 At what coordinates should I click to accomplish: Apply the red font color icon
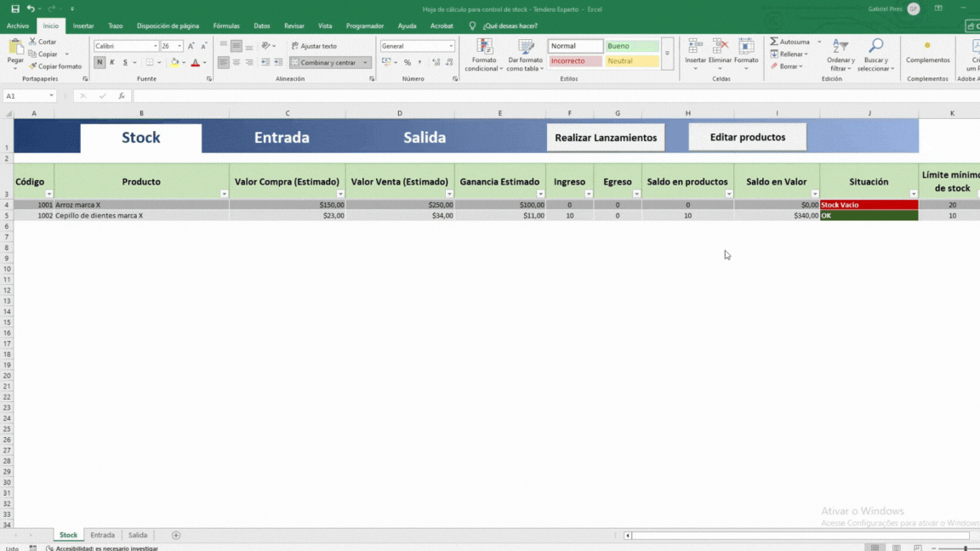pos(195,62)
